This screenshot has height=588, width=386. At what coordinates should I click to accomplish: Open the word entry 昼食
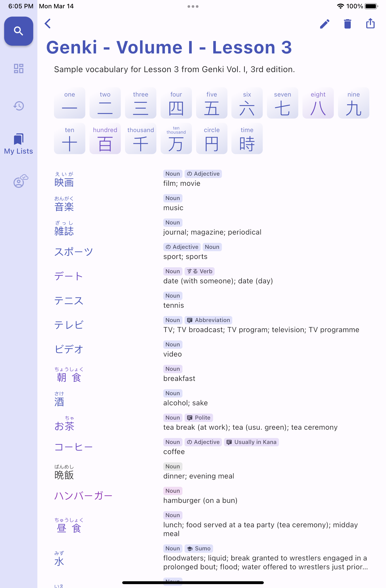pos(69,525)
